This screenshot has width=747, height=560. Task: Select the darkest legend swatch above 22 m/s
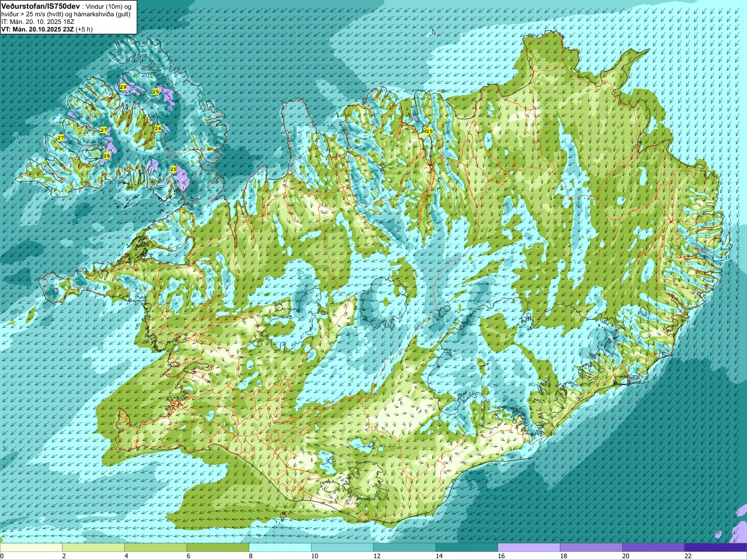(715, 548)
